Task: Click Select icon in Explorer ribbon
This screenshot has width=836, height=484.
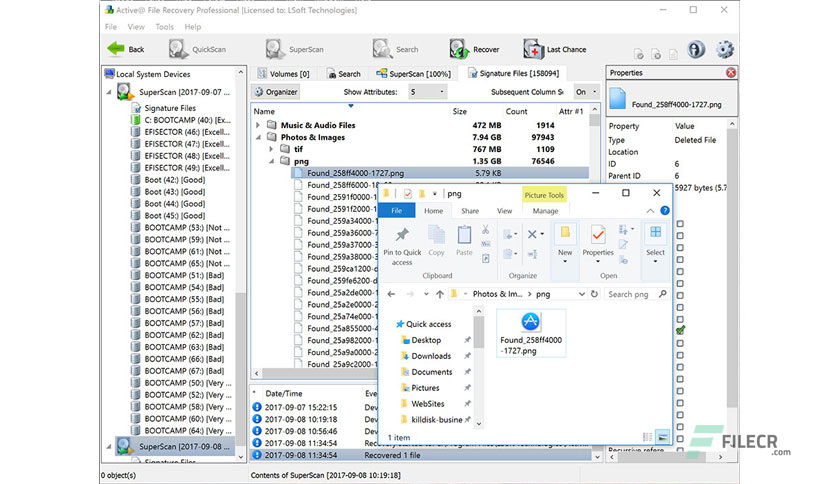Action: tap(655, 243)
